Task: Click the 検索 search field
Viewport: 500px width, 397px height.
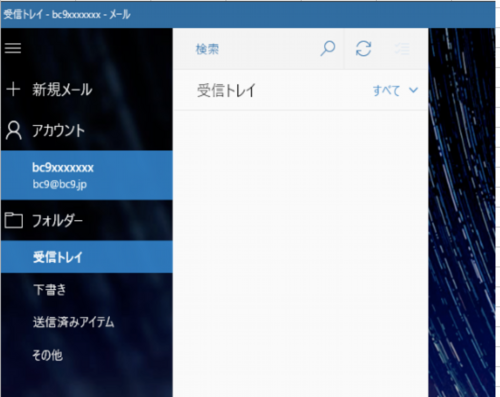Action: 247,49
